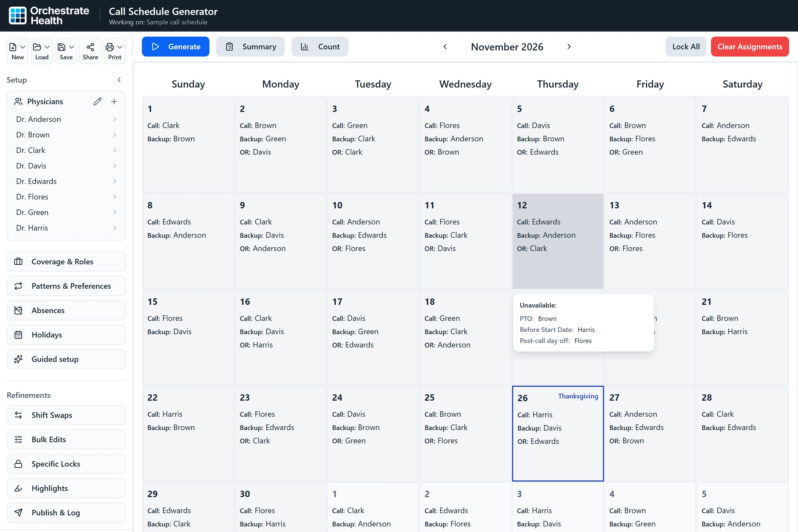Click the Generate button
798x532 pixels.
click(175, 47)
